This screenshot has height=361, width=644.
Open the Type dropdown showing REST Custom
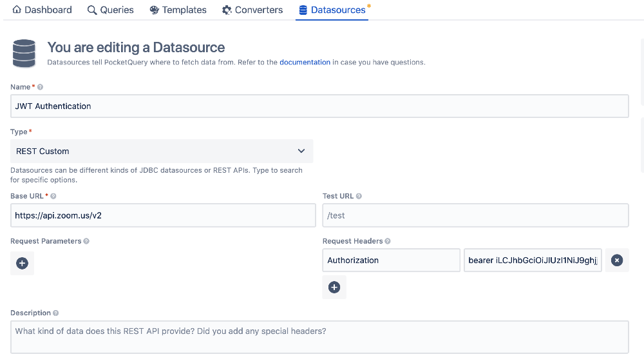(x=162, y=151)
